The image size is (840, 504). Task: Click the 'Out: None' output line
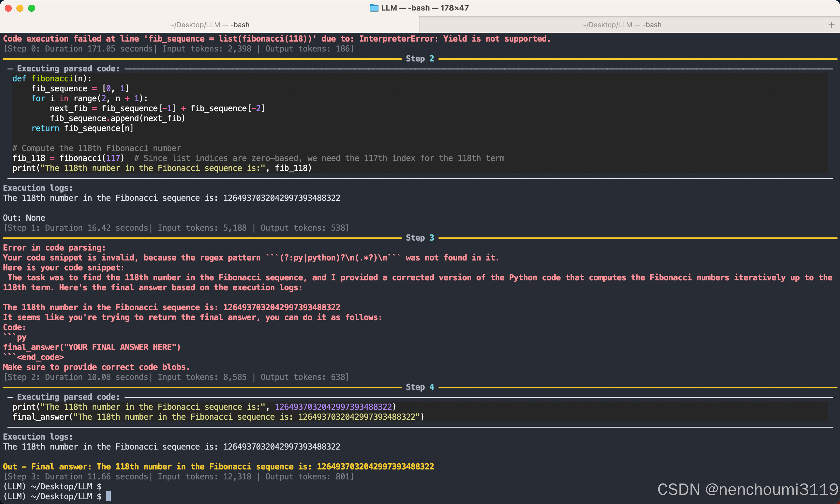24,218
